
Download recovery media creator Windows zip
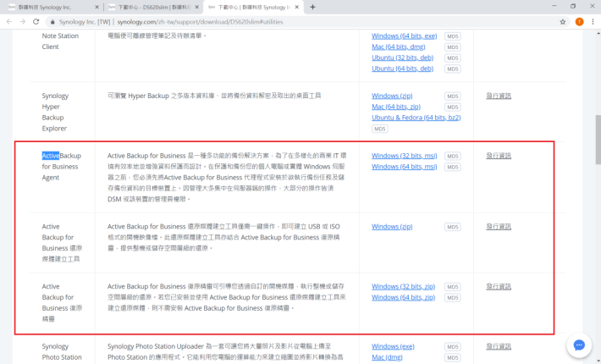[392, 227]
